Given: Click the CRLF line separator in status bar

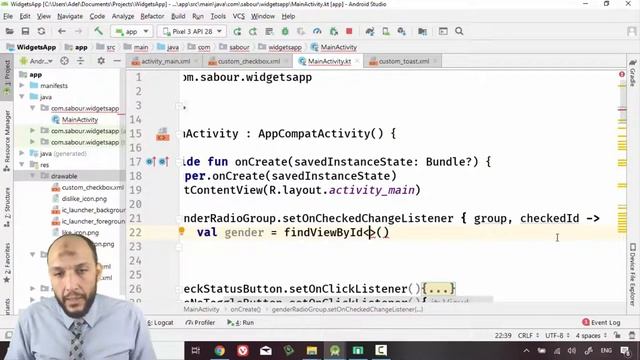Looking at the screenshot, I should click(528, 335).
